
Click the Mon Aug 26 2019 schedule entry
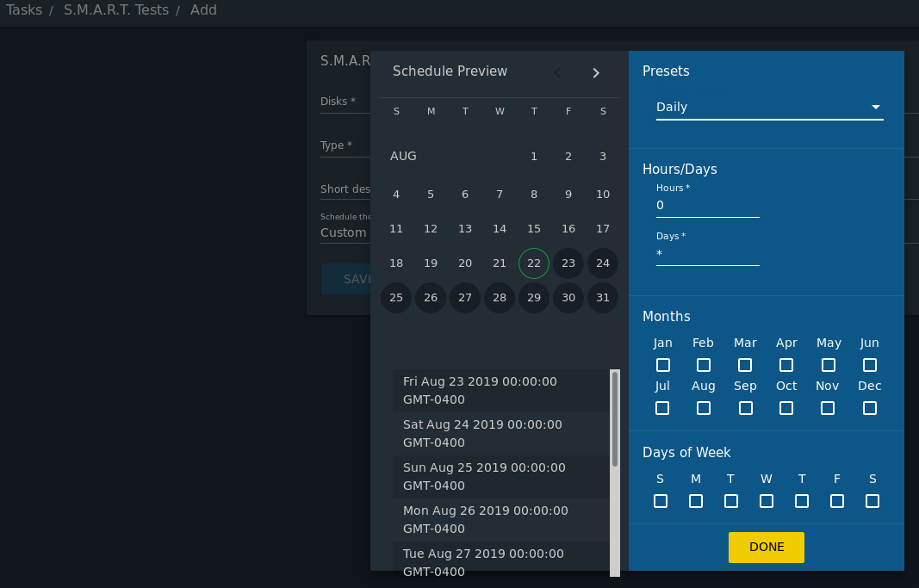(x=501, y=519)
